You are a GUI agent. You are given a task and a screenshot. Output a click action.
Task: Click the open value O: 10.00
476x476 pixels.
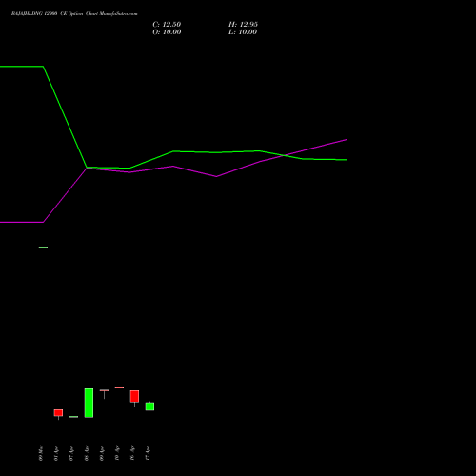(x=167, y=32)
